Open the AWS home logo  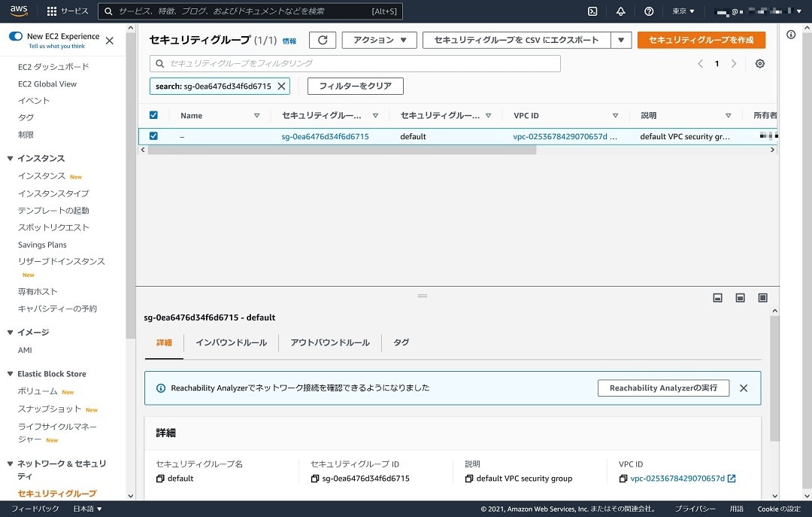coord(19,11)
